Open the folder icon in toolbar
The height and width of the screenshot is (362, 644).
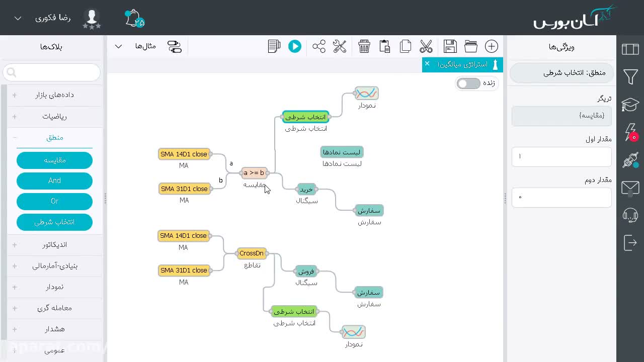471,46
